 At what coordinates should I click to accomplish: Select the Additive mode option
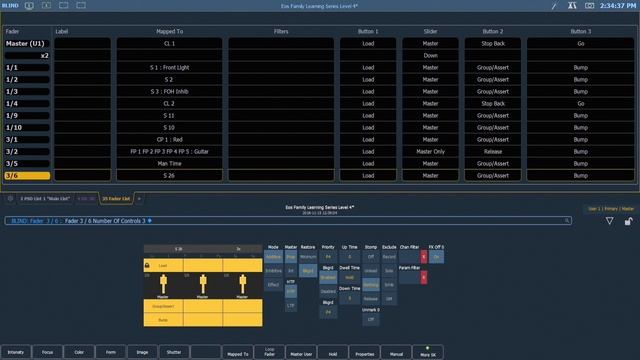coord(273,257)
